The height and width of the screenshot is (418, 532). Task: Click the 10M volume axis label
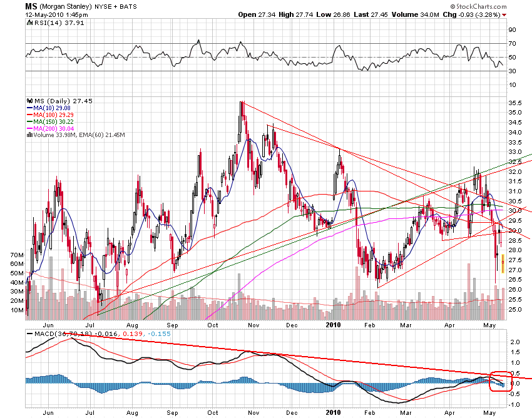18,310
